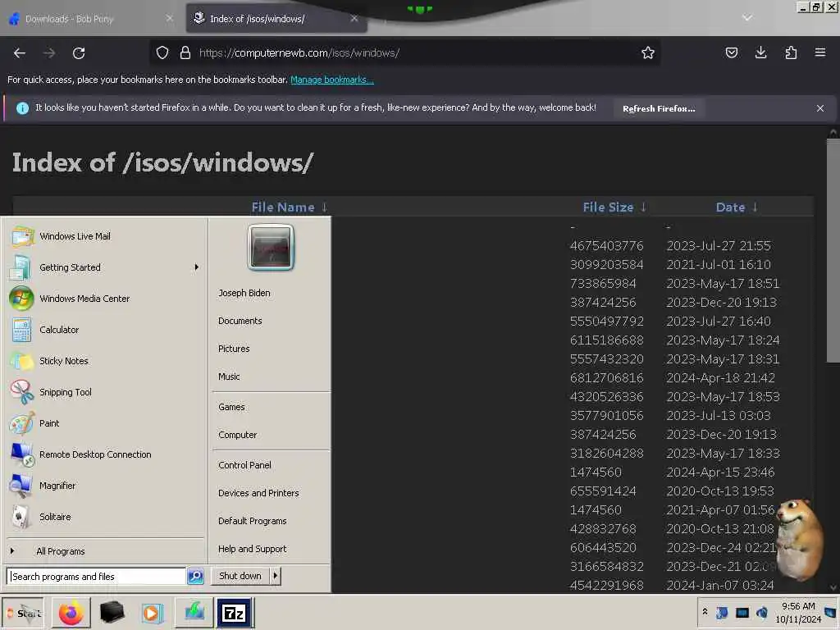
Task: Dismiss the refresh Firefox notification bar
Action: tap(820, 108)
